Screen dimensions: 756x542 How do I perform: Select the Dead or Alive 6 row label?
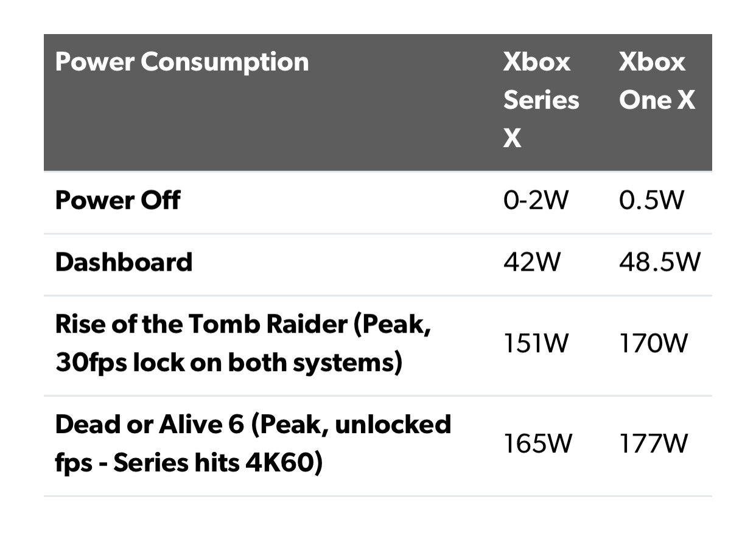pyautogui.click(x=253, y=443)
